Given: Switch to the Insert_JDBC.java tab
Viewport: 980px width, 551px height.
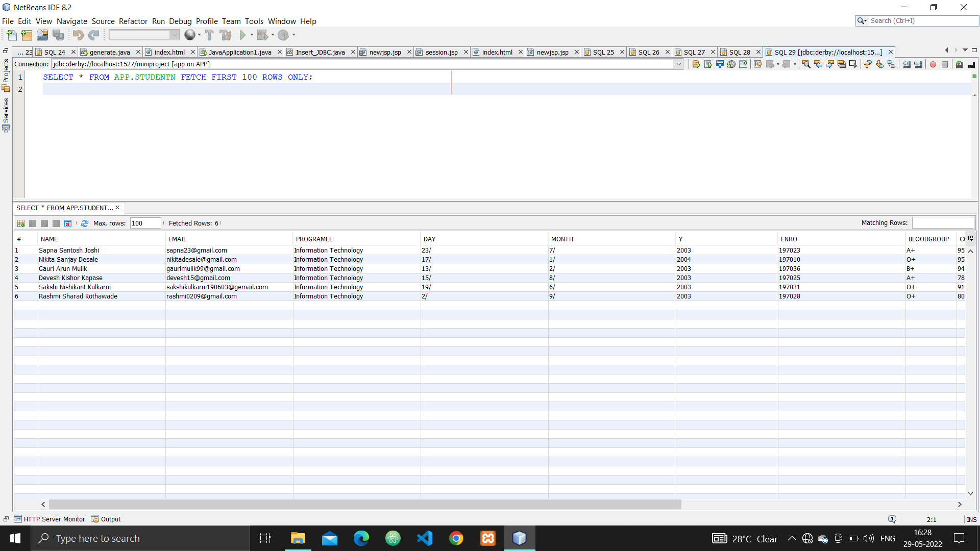Looking at the screenshot, I should point(320,52).
